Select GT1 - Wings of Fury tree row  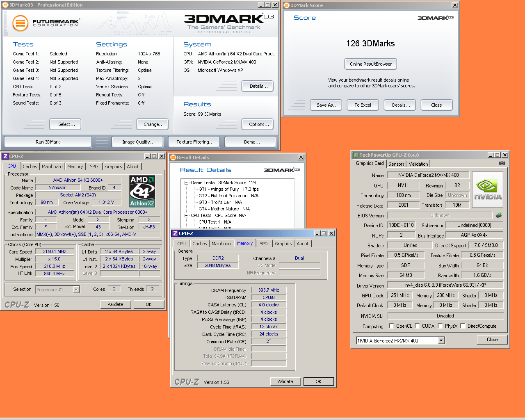point(228,189)
